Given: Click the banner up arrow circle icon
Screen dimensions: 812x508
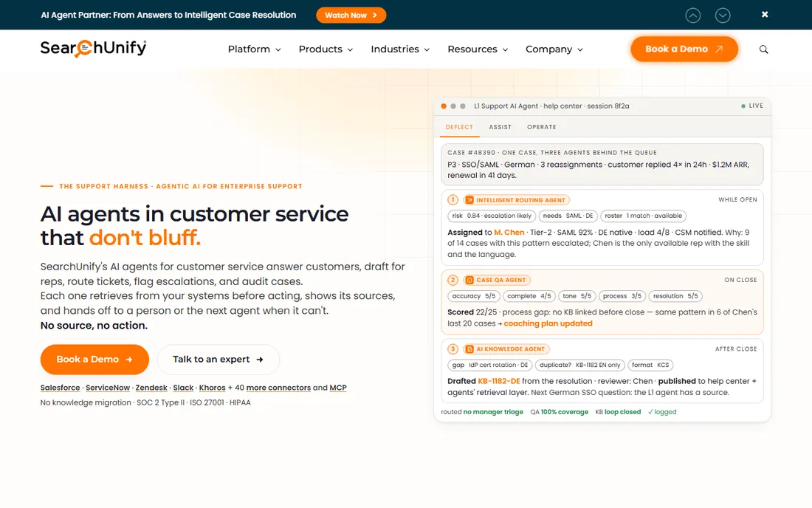Looking at the screenshot, I should pos(693,16).
